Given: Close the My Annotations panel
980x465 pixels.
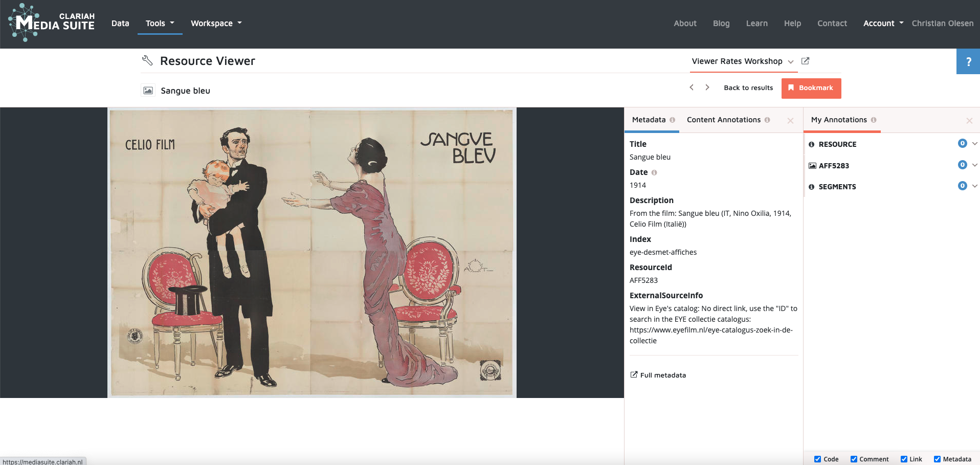Looking at the screenshot, I should pyautogui.click(x=969, y=121).
